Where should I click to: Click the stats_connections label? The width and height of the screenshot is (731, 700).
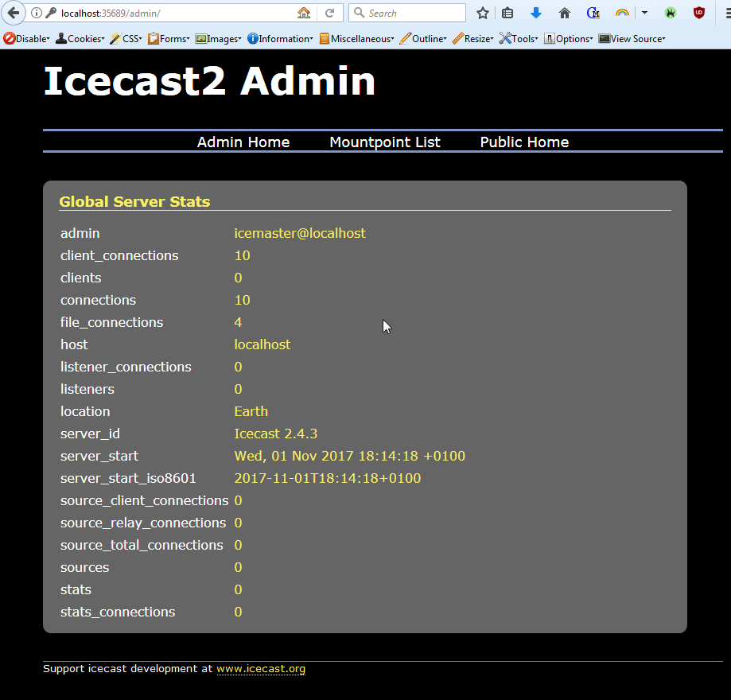tap(118, 612)
